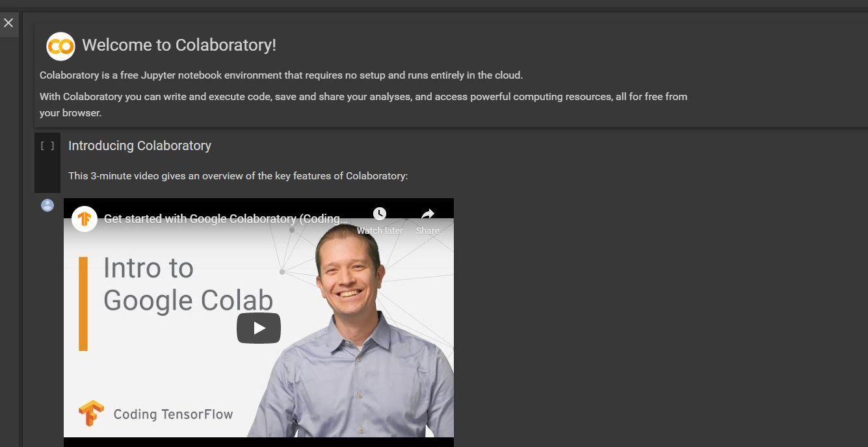Click the TensorFlow logo in the thumbnail corner
The image size is (868, 447).
(91, 413)
